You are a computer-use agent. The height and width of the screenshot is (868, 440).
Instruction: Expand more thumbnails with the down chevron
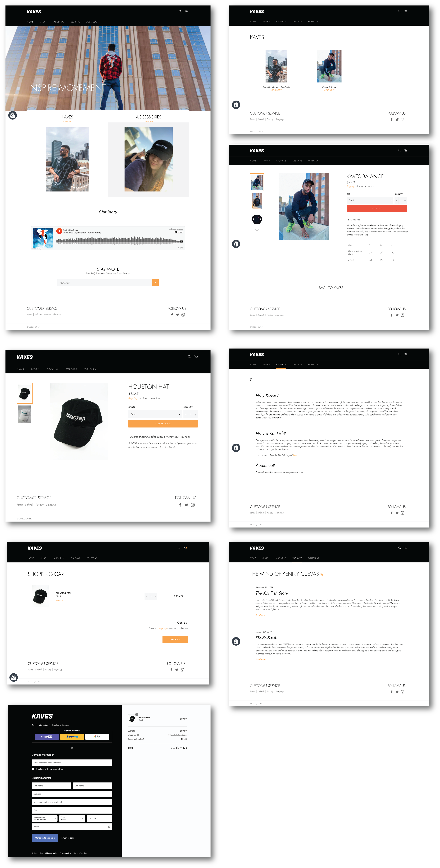257,230
